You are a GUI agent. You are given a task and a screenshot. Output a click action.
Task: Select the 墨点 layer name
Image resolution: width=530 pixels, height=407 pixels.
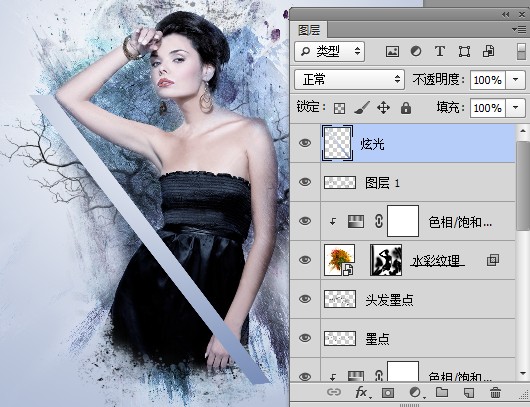pyautogui.click(x=377, y=338)
